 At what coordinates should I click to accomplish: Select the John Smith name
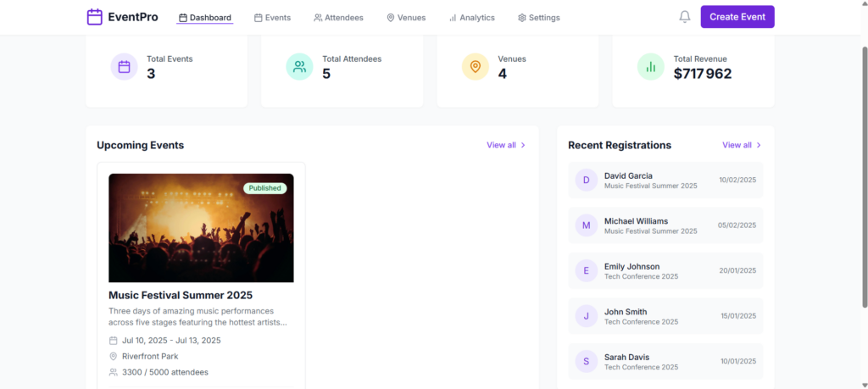coord(626,312)
